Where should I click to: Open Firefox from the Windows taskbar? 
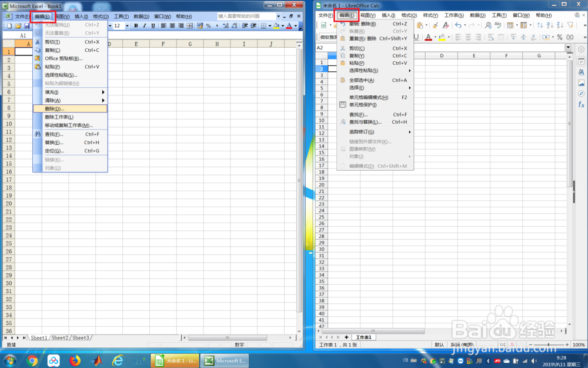pyautogui.click(x=75, y=360)
